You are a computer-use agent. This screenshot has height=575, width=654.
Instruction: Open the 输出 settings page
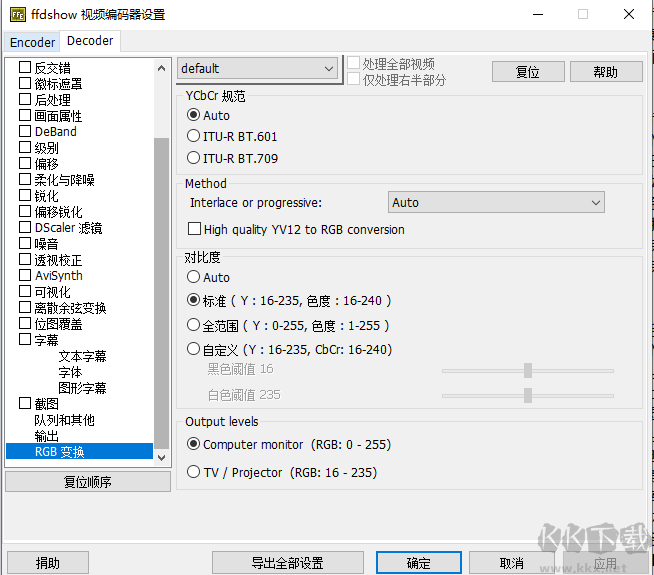click(x=46, y=436)
